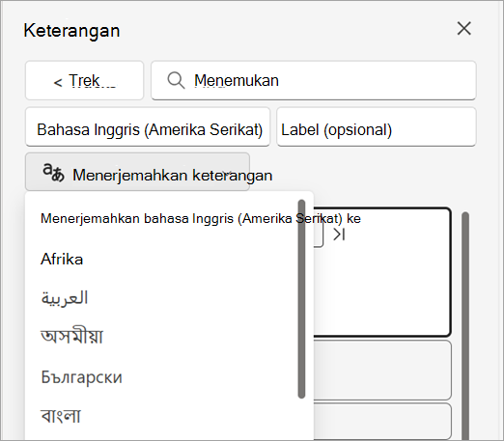Toggle the Menerjemahkan keterangan dropdown button
Screen dimensions: 504x441
tap(137, 172)
